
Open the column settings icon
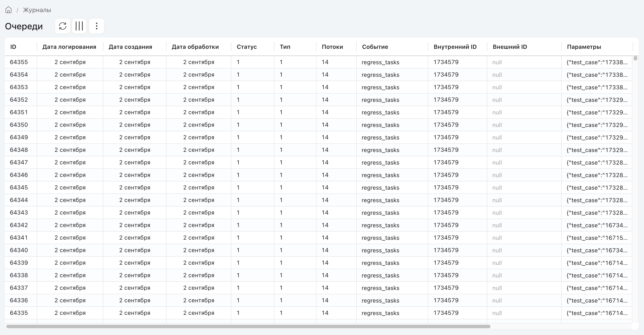click(79, 26)
